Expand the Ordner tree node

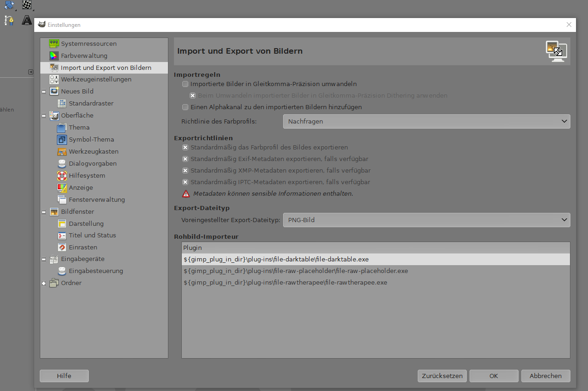(44, 283)
